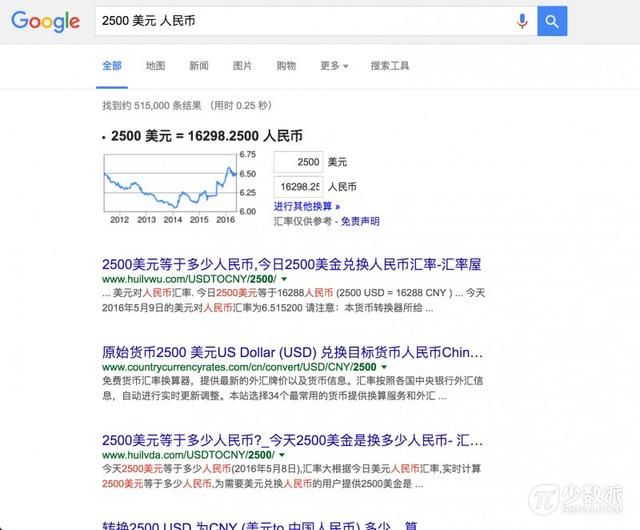Screen dimensions: 640x530
Task: Click the 汇率仅供参考 text
Action: point(302,221)
